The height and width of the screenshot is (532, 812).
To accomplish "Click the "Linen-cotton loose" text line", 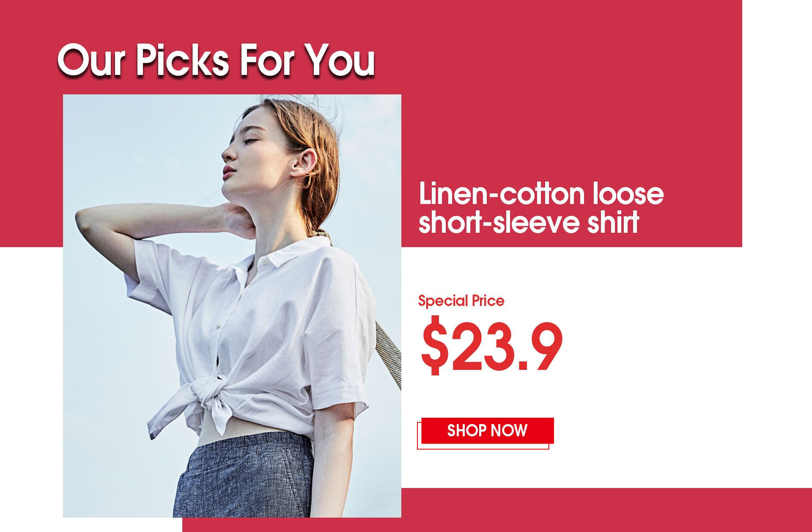I will pos(541,193).
